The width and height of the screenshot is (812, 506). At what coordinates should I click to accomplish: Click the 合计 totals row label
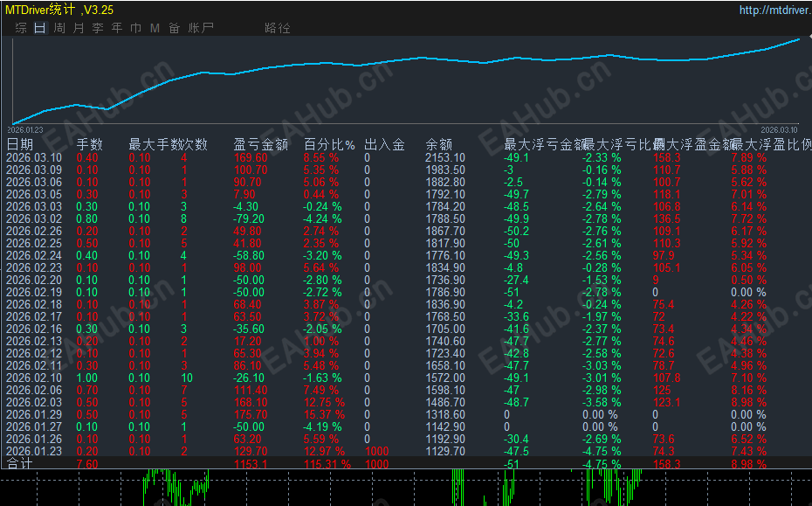point(20,463)
